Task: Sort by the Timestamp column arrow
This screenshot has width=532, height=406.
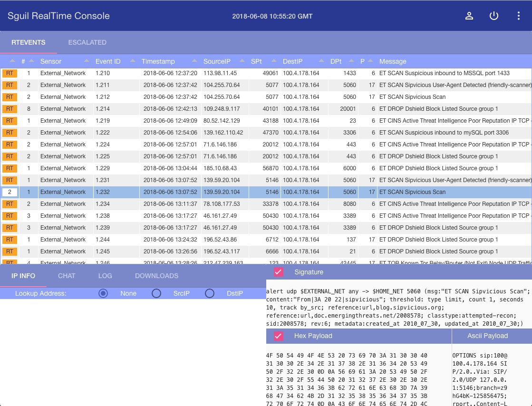Action: tap(194, 61)
